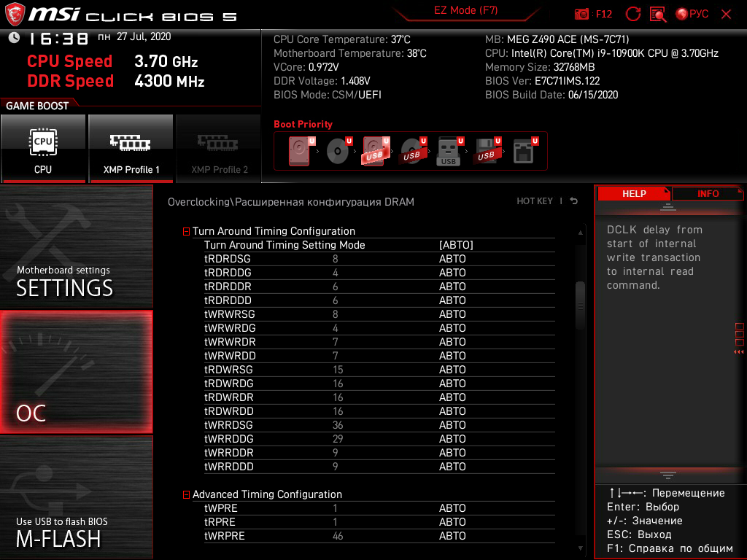The height and width of the screenshot is (560, 747).
Task: Select the USB hard disk boot device icon
Action: tap(376, 151)
